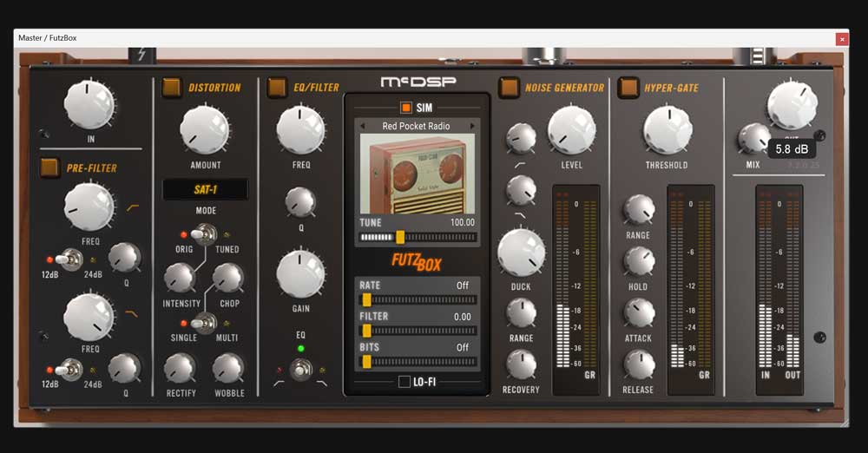Enable the EQ/Filter section button

click(277, 87)
